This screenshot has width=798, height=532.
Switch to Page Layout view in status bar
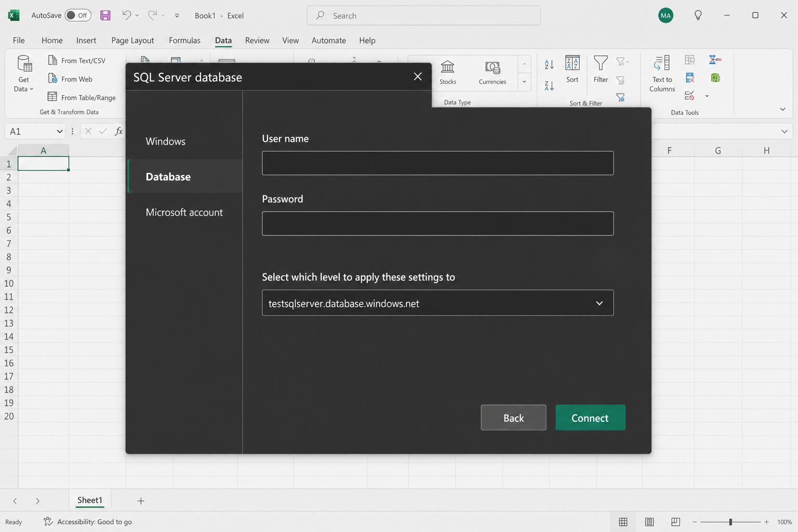click(x=649, y=522)
